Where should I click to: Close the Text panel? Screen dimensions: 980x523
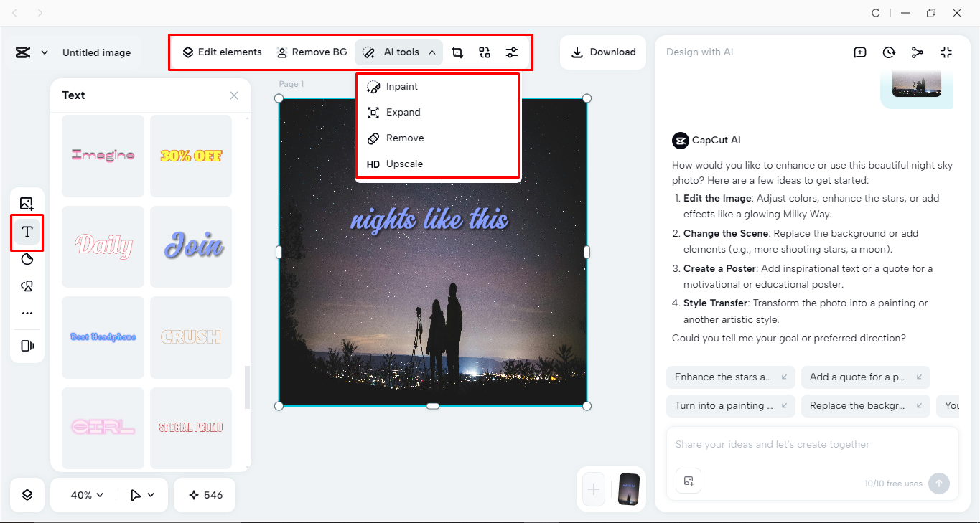(x=234, y=95)
